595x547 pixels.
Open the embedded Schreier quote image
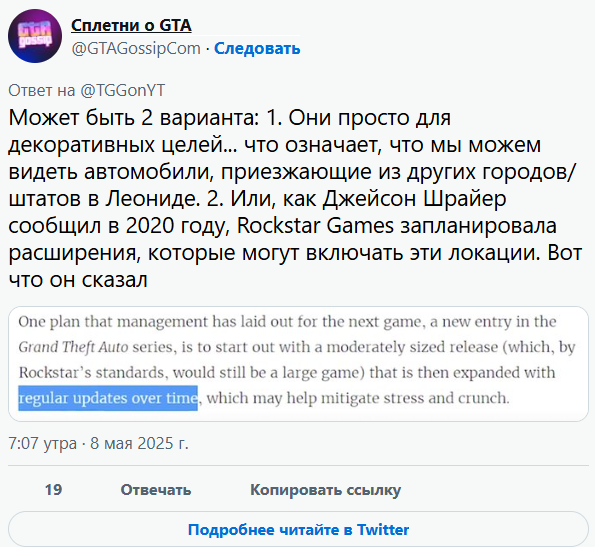pos(298,363)
